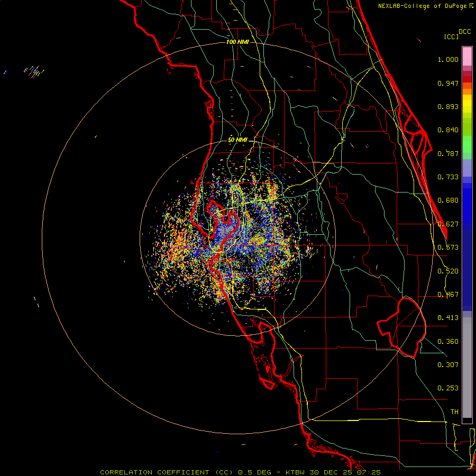Image resolution: width=476 pixels, height=476 pixels.
Task: Click the 100 NMI range ring label
Action: pyautogui.click(x=237, y=42)
